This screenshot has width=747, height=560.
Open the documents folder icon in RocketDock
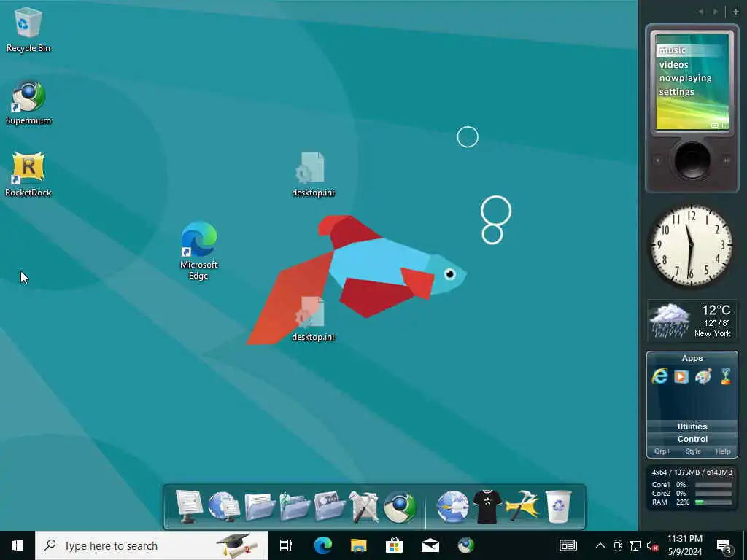tap(260, 507)
